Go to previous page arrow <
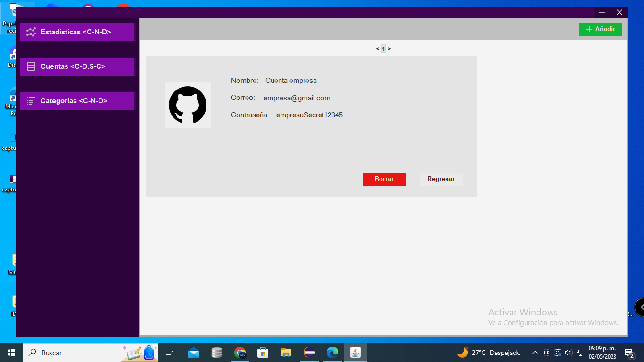Image resolution: width=644 pixels, height=362 pixels. tap(377, 49)
